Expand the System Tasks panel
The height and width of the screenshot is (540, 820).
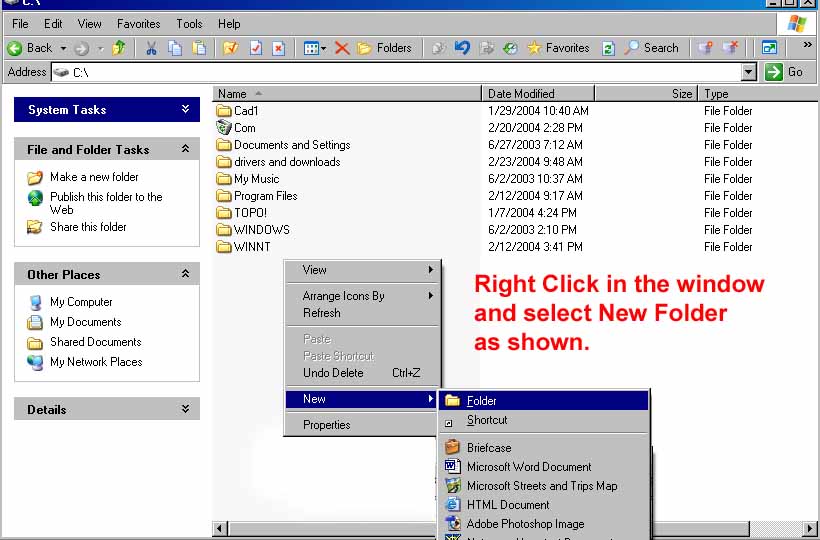(x=185, y=109)
